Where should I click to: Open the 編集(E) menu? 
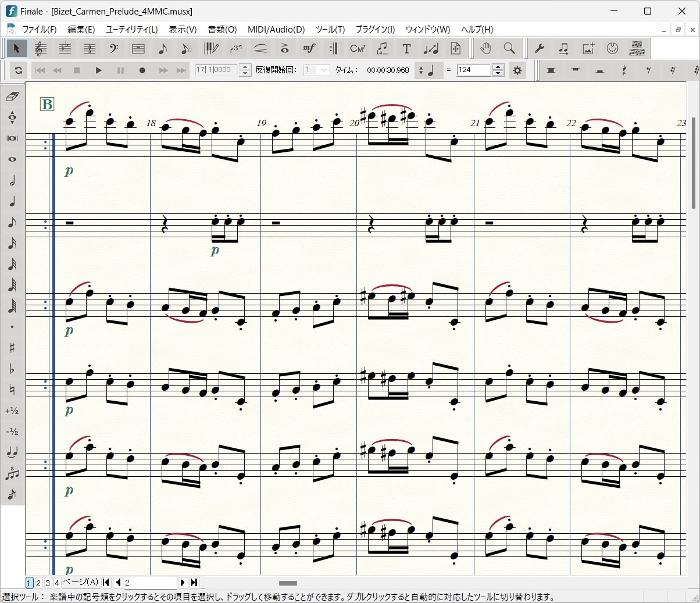pos(81,29)
